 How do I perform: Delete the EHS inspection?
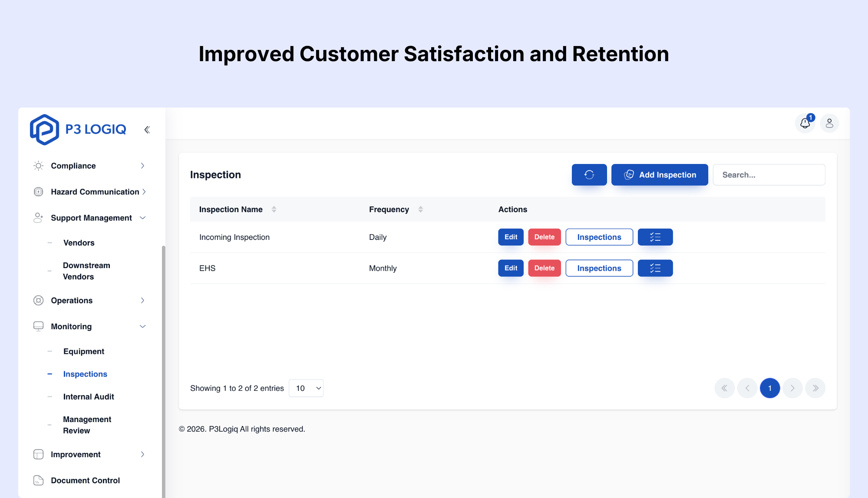(545, 269)
